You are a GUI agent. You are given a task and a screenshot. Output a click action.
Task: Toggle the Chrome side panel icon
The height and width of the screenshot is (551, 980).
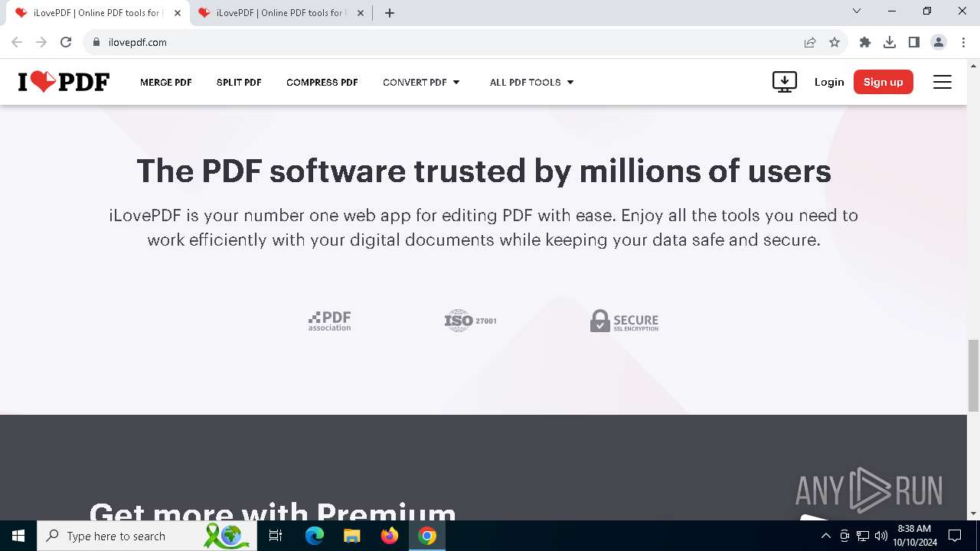click(914, 42)
